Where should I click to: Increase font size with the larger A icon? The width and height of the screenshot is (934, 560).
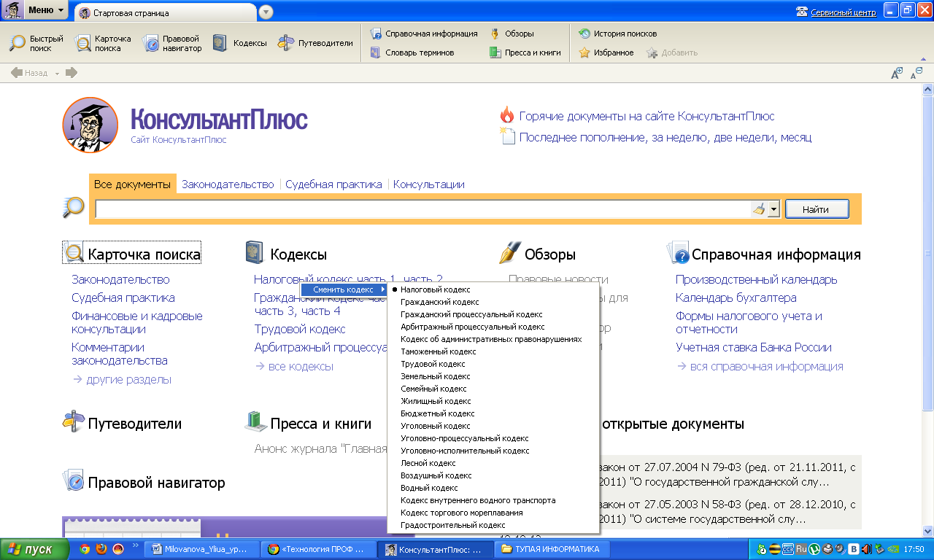pos(897,73)
